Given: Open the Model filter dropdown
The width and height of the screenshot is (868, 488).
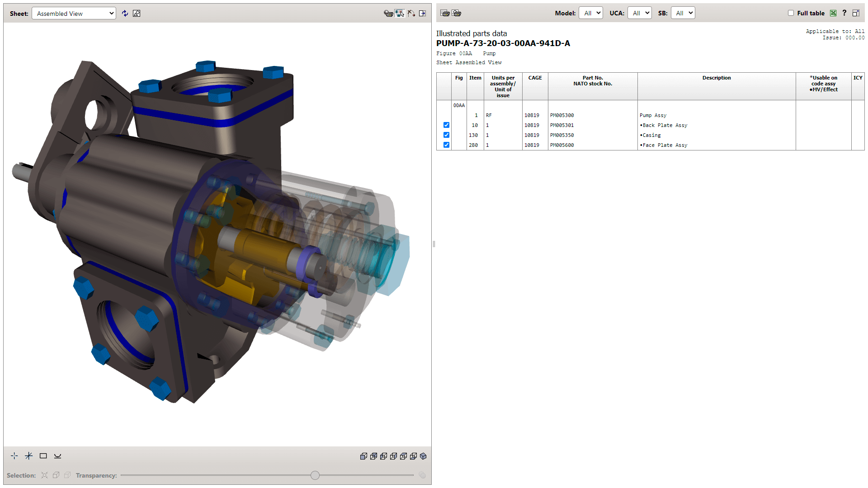Looking at the screenshot, I should (591, 13).
